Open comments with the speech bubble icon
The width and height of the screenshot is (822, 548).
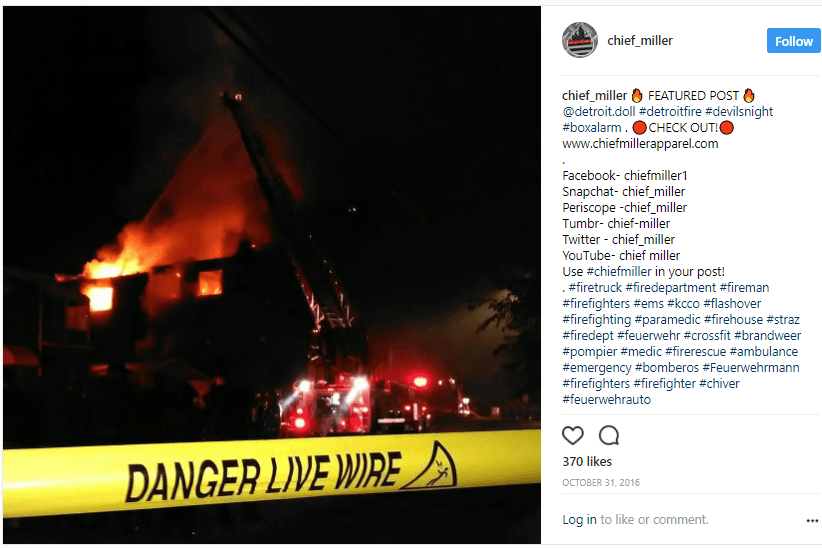pos(609,435)
